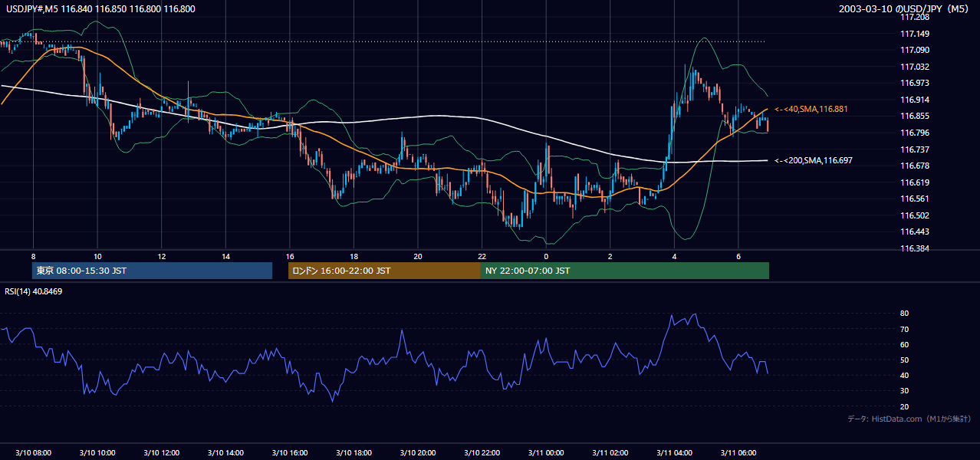This screenshot has width=980, height=460.
Task: Click the RSI level 50 axis label
Action: (x=904, y=360)
